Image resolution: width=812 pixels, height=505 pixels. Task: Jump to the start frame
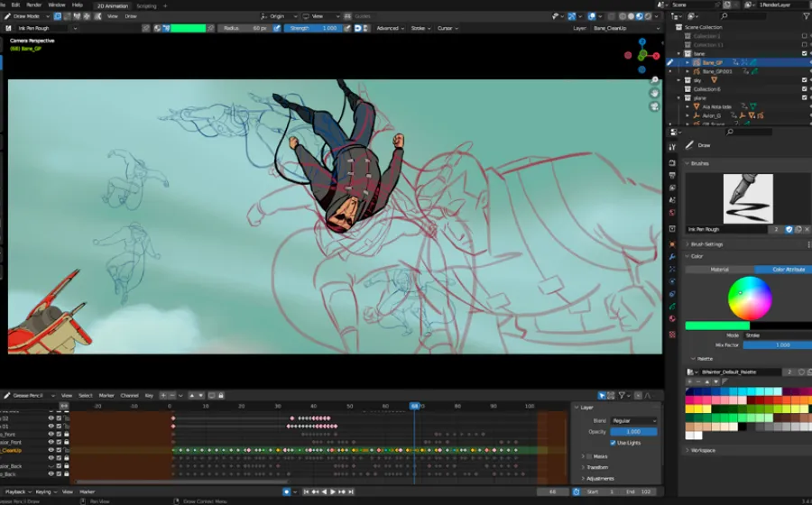coord(306,492)
